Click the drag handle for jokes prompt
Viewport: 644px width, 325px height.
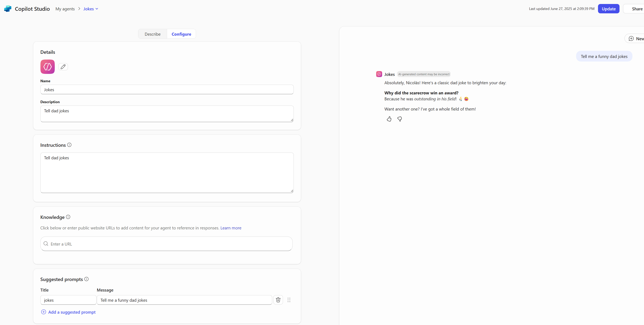(x=289, y=300)
